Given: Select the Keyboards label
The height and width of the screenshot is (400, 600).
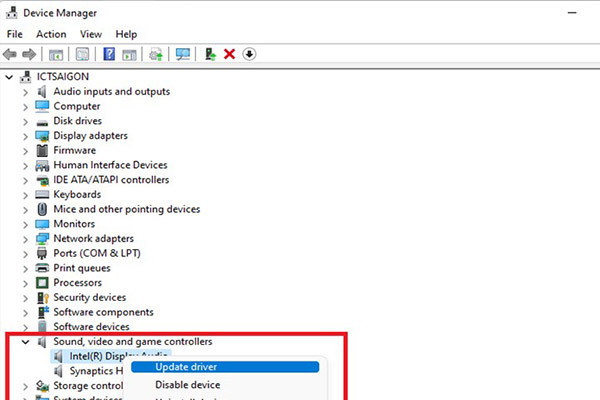Looking at the screenshot, I should pyautogui.click(x=77, y=194).
